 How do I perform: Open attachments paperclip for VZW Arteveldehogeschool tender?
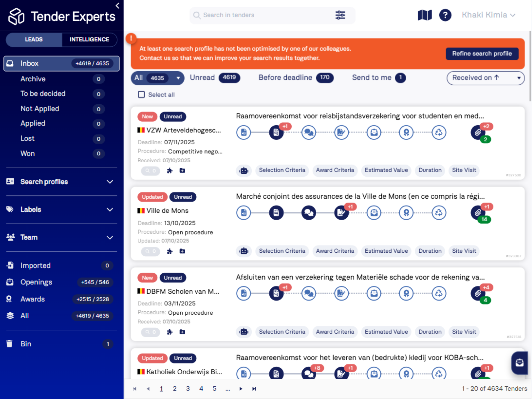tap(478, 132)
